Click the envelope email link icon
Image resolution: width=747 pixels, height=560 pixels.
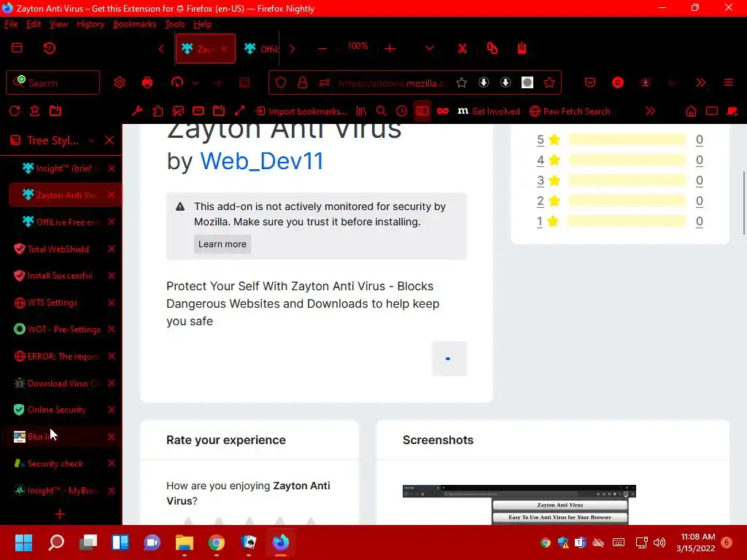click(x=198, y=111)
